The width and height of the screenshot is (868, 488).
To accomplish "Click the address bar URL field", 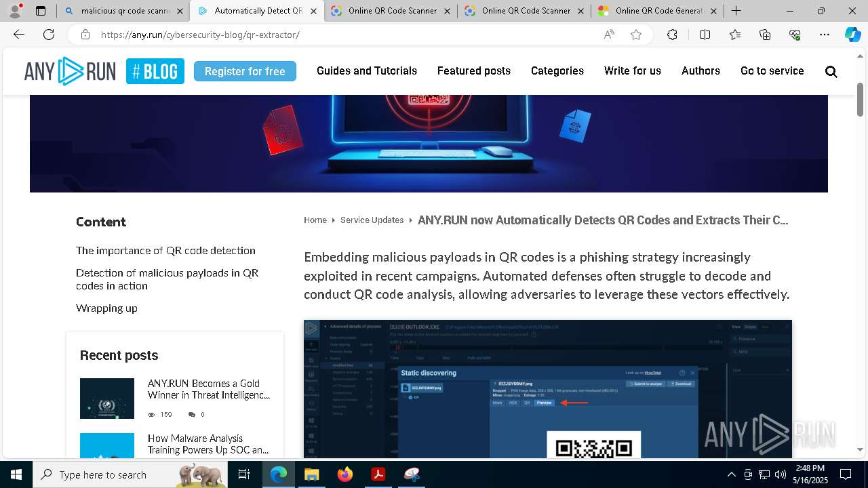I will pyautogui.click(x=346, y=35).
